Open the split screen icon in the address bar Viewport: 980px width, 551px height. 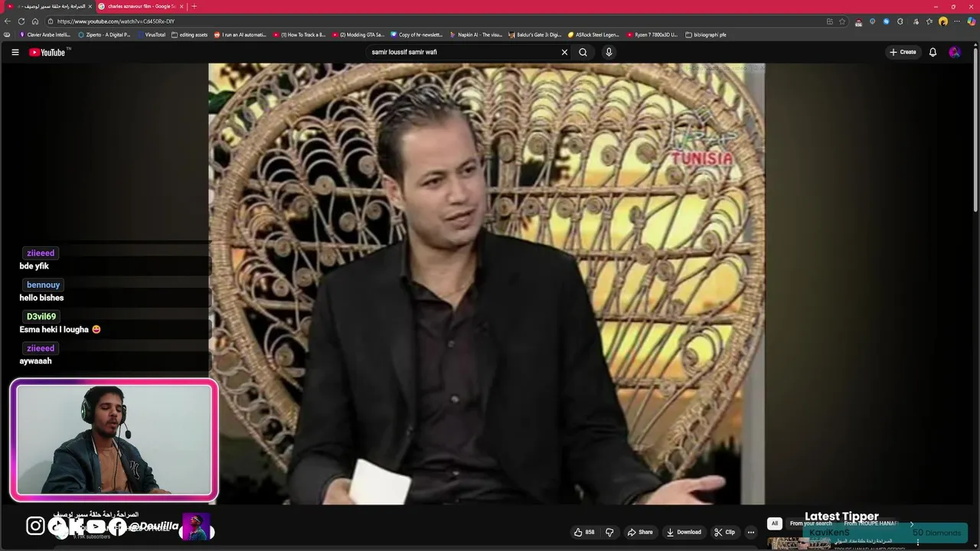point(830,21)
